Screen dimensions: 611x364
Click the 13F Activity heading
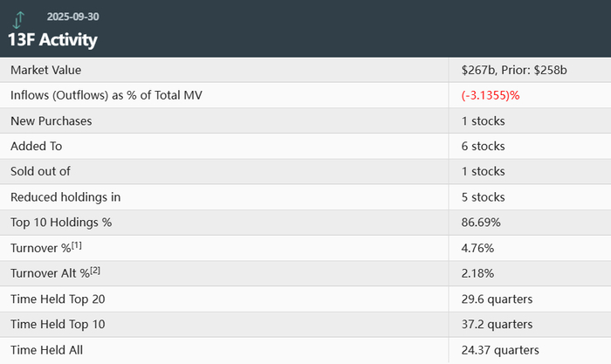click(52, 40)
